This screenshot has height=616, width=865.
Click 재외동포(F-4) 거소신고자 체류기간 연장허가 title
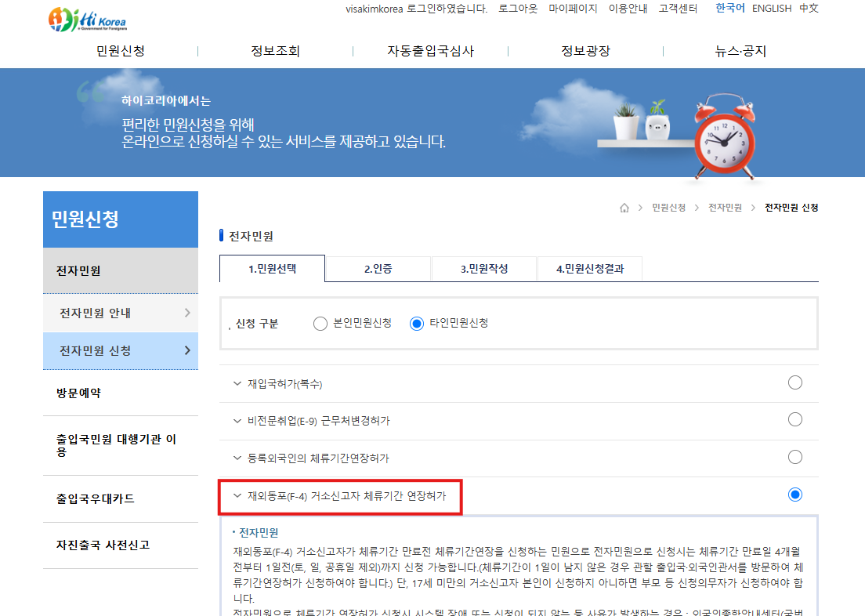click(346, 495)
